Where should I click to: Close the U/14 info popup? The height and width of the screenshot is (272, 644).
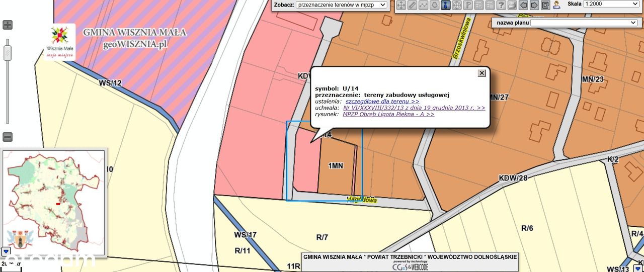point(481,73)
